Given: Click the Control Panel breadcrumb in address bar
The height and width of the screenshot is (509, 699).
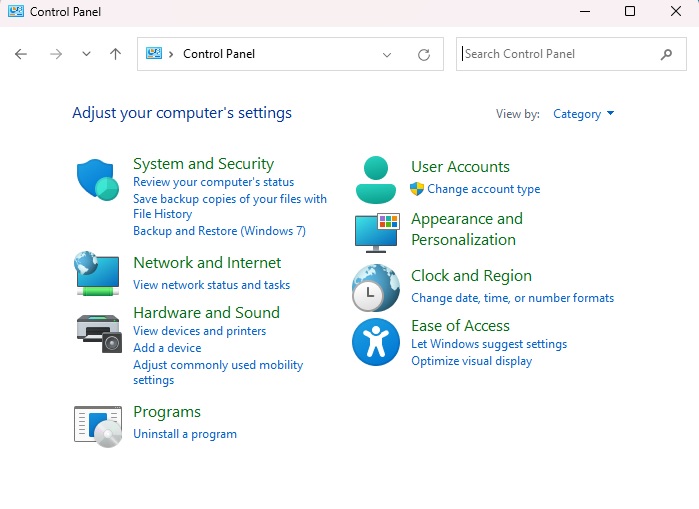Looking at the screenshot, I should click(x=218, y=54).
